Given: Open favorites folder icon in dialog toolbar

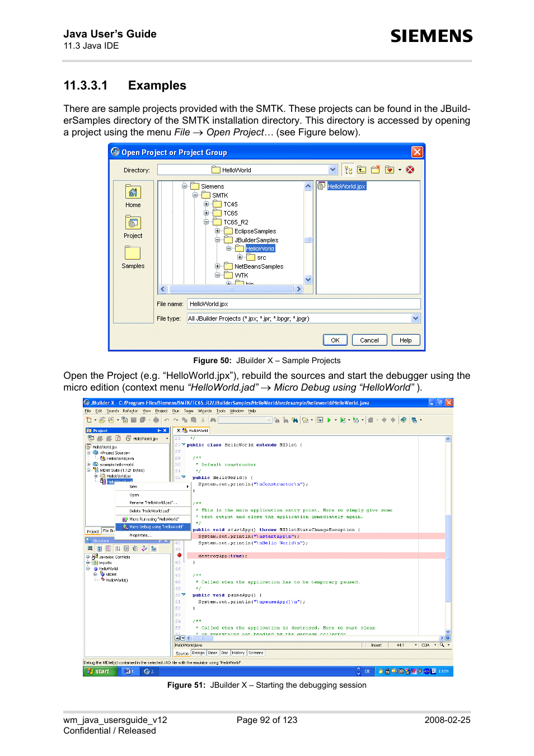Looking at the screenshot, I should click(x=390, y=170).
